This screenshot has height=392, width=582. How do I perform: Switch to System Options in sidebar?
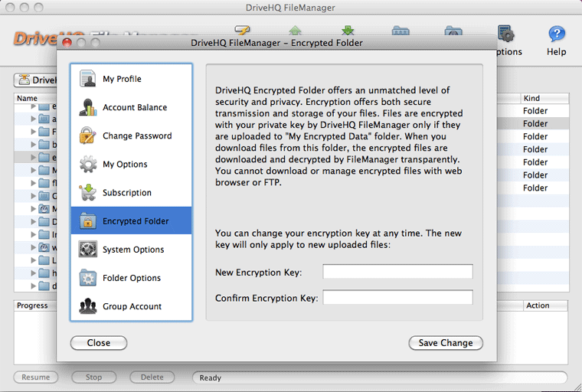131,250
